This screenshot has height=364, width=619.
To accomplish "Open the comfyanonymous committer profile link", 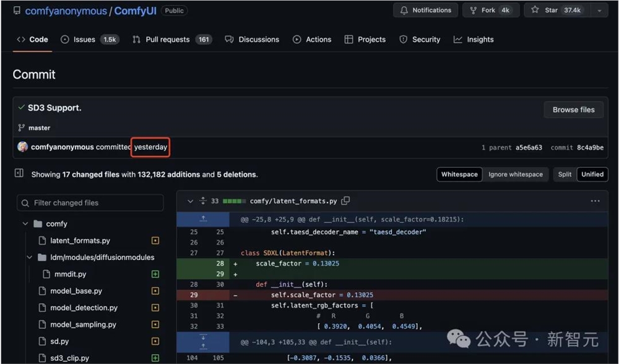I will pyautogui.click(x=63, y=147).
